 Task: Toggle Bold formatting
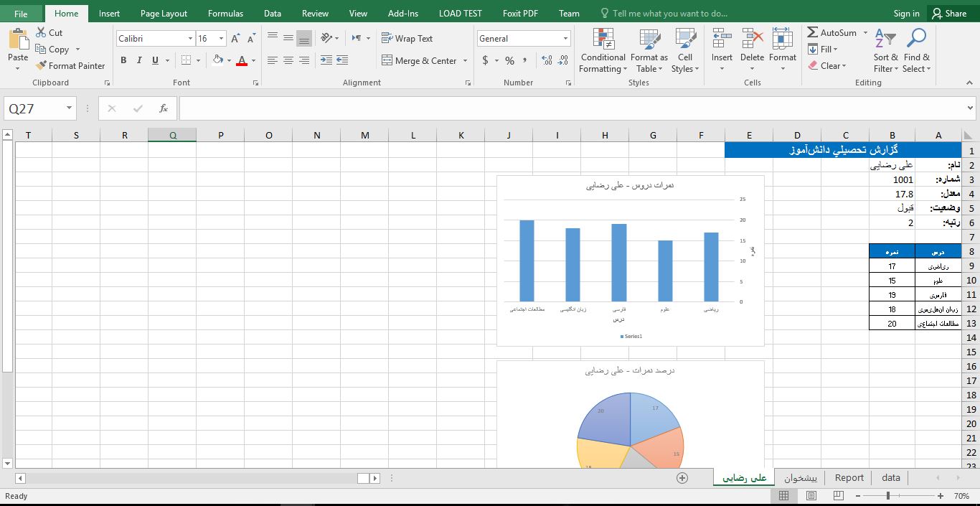[x=123, y=60]
